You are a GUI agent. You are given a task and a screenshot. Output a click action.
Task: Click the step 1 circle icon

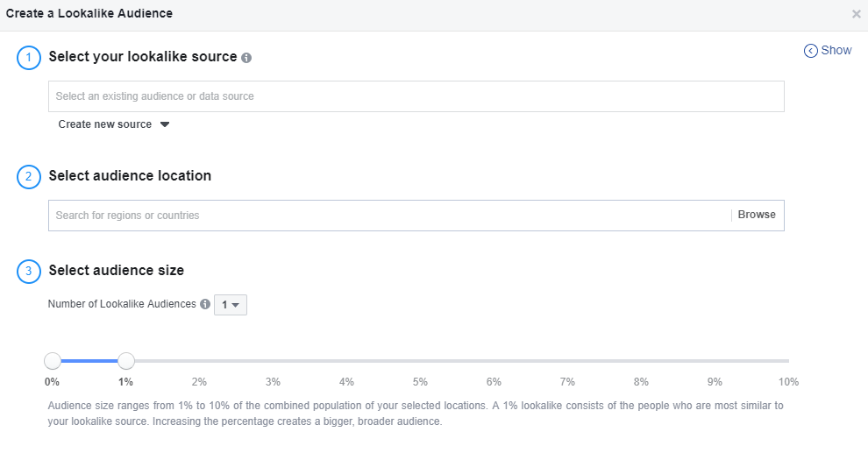pos(29,58)
